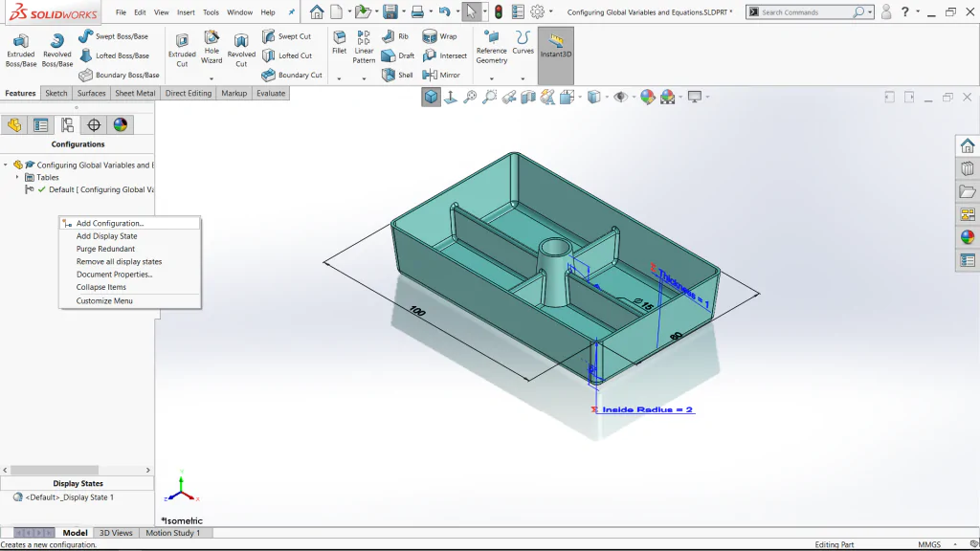980x551 pixels.
Task: Switch to the Motion Study 1 tab
Action: 172,533
